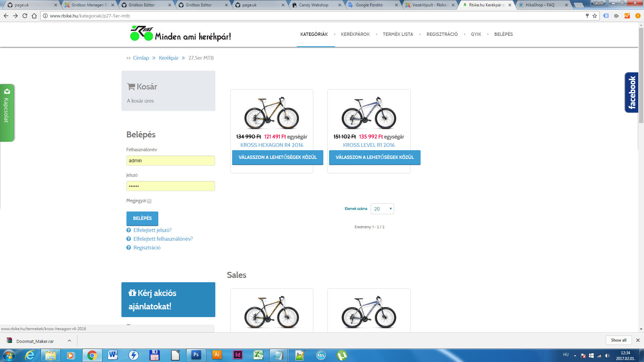Launch InDesign from the taskbar
Viewport: 644px width, 362px height.
pyautogui.click(x=238, y=355)
